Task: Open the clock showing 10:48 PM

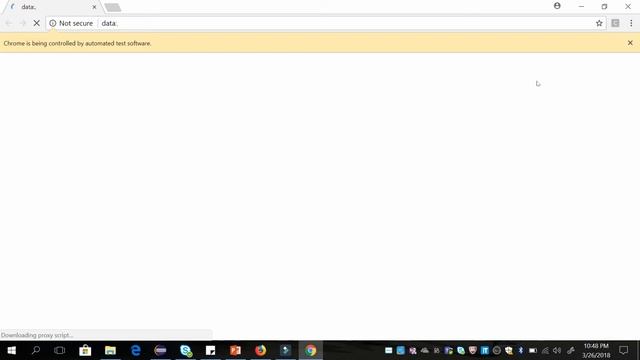Action: (x=596, y=350)
